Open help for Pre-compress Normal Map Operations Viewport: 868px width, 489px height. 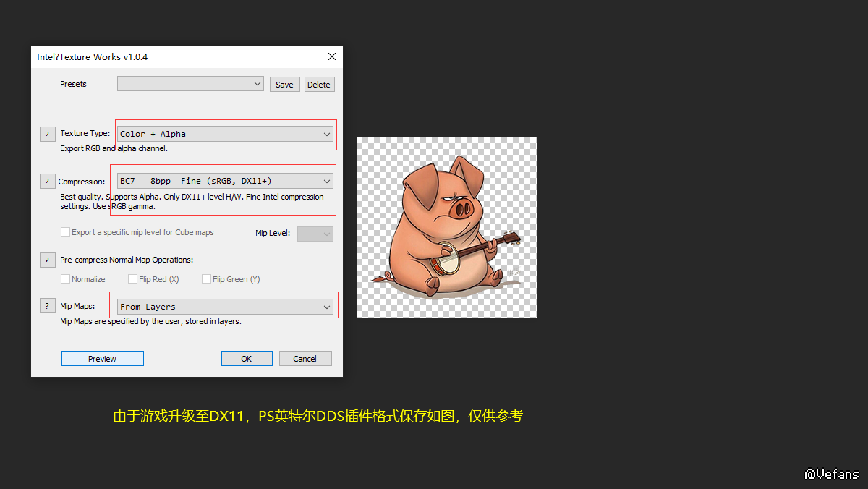point(47,260)
